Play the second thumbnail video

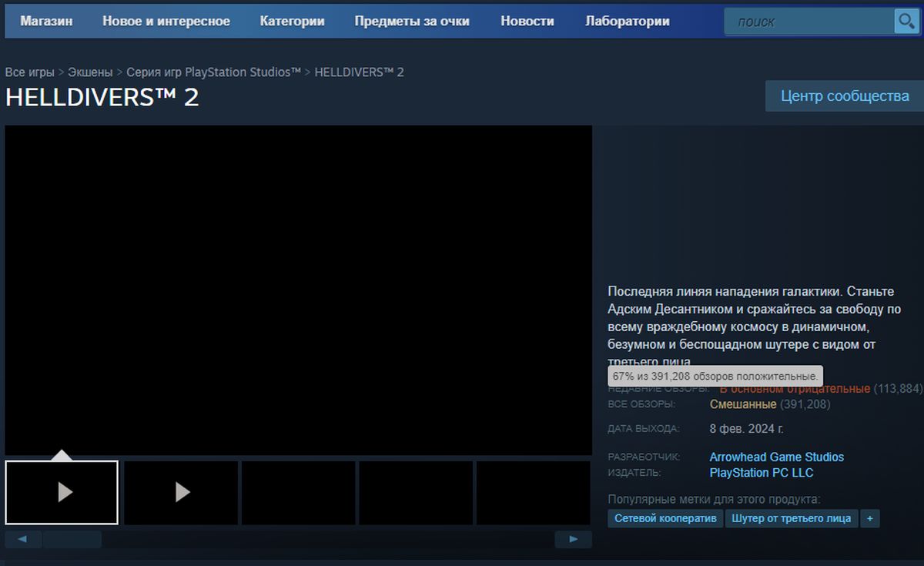(x=179, y=493)
